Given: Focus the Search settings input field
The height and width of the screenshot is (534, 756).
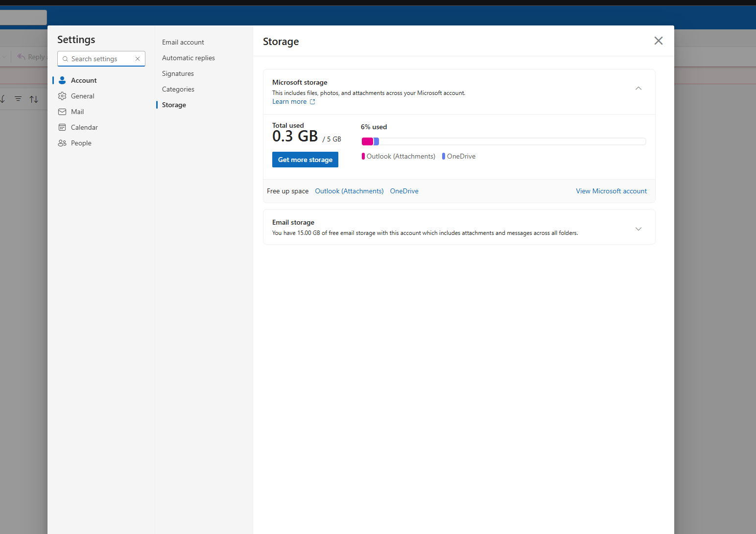Looking at the screenshot, I should pyautogui.click(x=101, y=59).
